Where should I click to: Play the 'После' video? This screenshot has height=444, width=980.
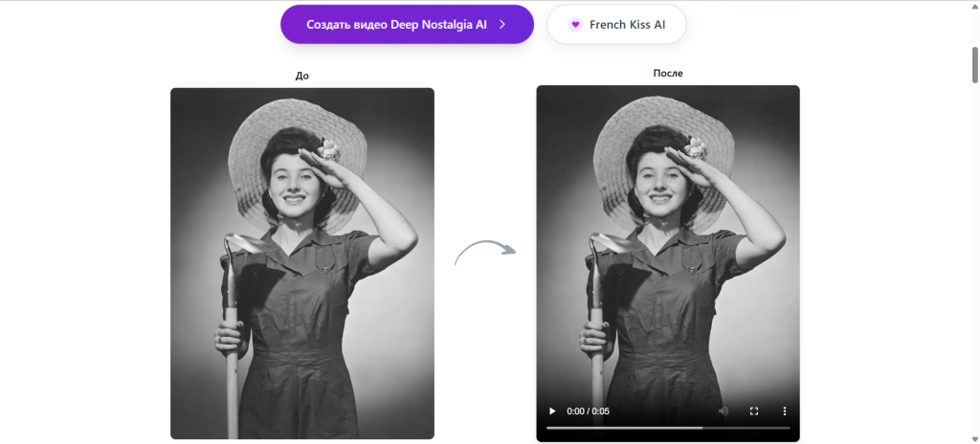(x=551, y=411)
